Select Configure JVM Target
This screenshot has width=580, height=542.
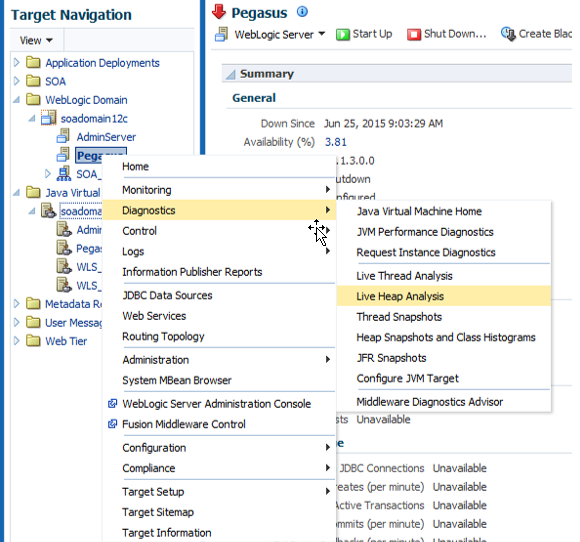tap(444, 378)
